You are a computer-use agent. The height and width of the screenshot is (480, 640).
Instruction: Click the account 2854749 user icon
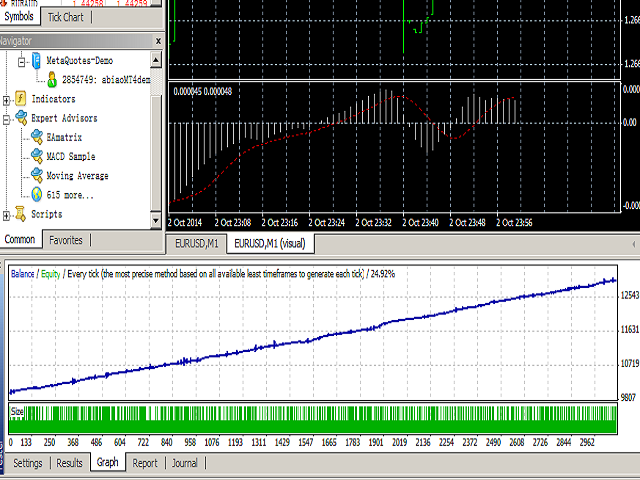coord(52,80)
